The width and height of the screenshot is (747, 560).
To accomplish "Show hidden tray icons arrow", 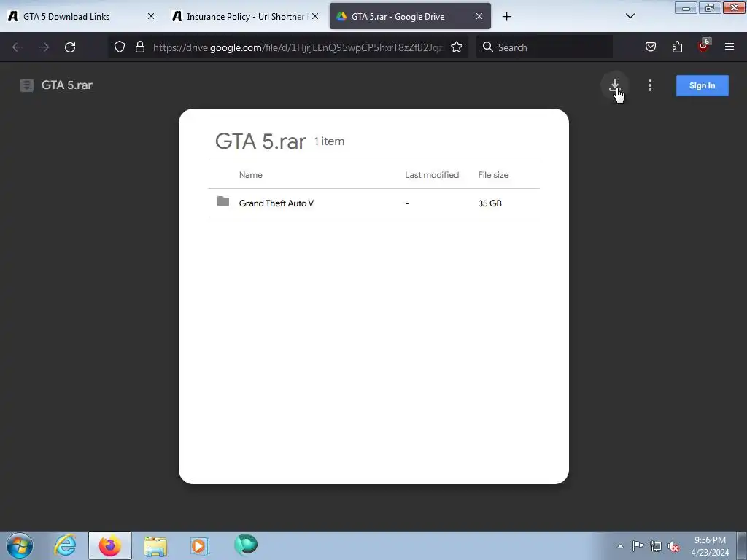I will pos(620,546).
